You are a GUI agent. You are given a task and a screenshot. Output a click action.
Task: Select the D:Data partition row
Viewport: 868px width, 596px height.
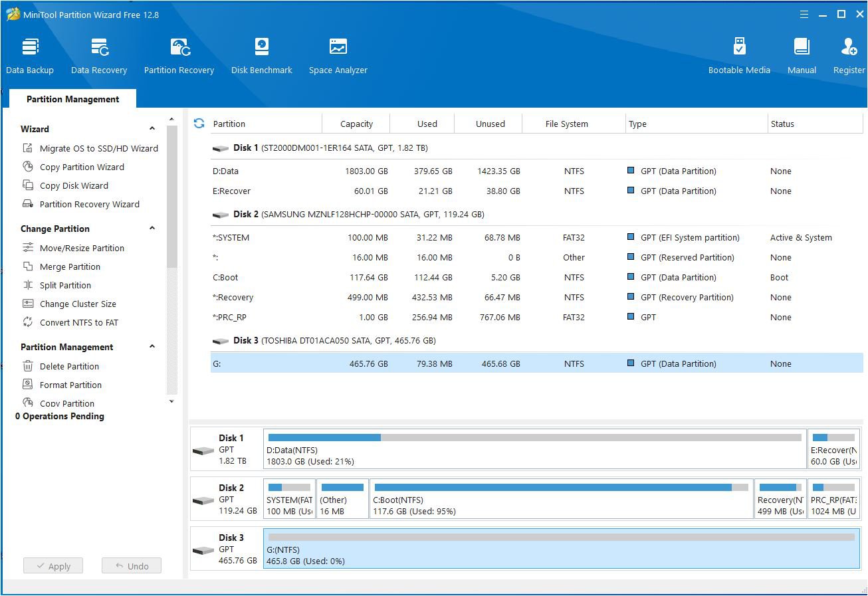pyautogui.click(x=536, y=171)
